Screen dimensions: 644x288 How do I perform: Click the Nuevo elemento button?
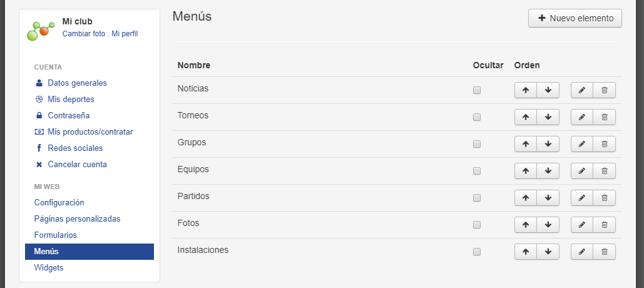(x=575, y=19)
